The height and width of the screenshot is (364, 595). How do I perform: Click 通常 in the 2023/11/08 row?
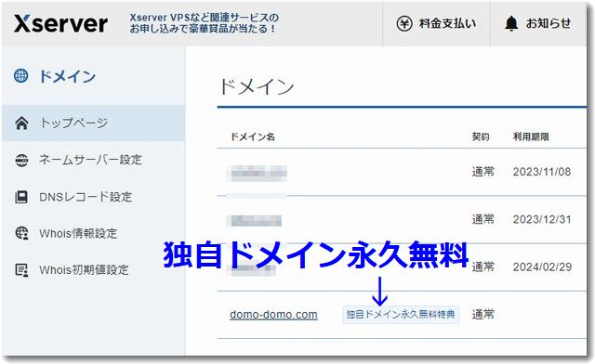click(x=483, y=172)
